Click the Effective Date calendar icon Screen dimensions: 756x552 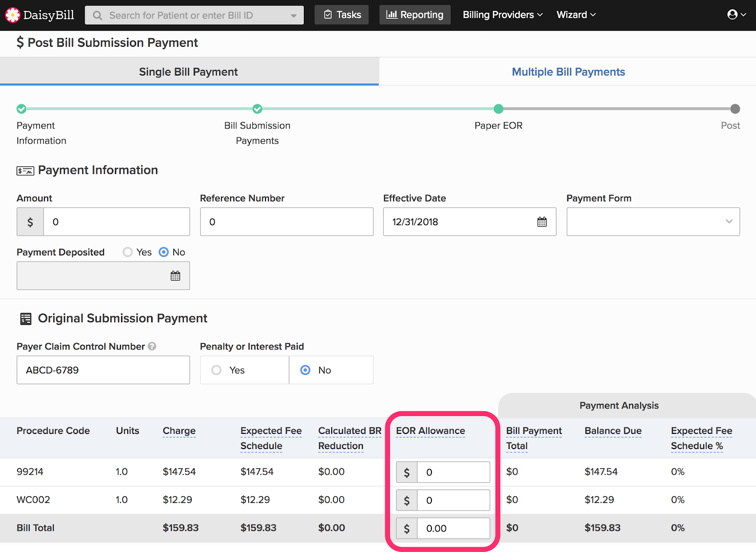pos(542,222)
